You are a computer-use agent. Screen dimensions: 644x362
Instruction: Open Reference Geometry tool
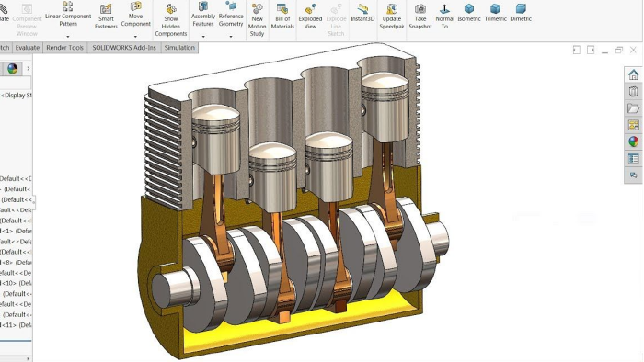231,15
